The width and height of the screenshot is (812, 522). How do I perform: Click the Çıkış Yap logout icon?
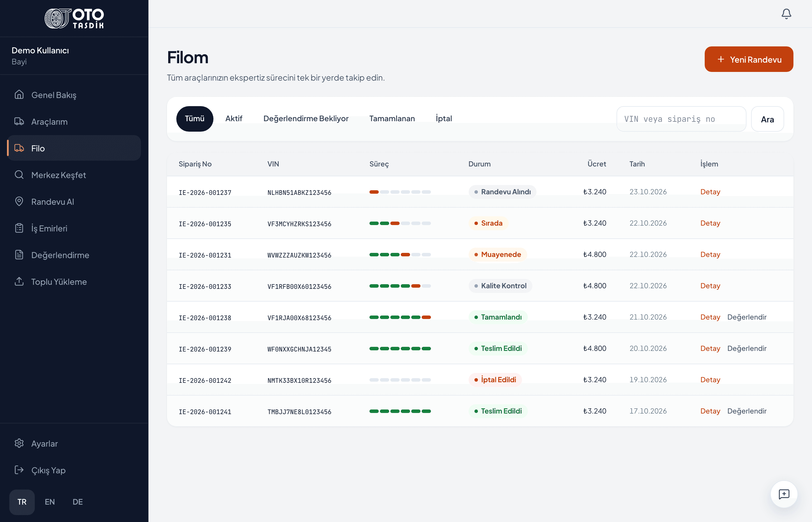(19, 470)
